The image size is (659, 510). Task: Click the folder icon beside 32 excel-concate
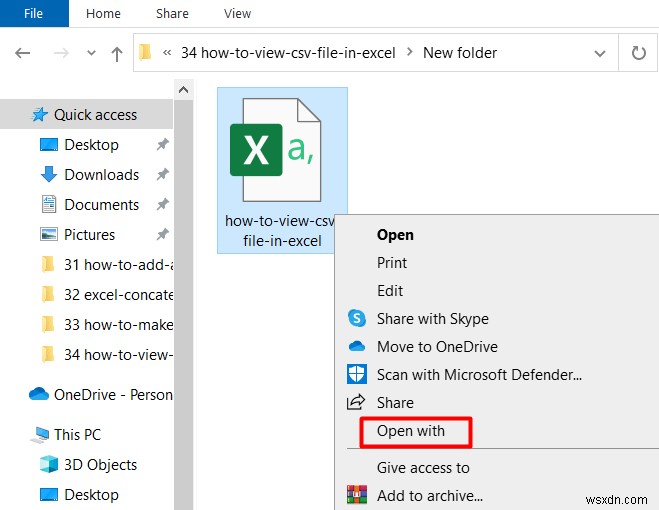coord(48,294)
